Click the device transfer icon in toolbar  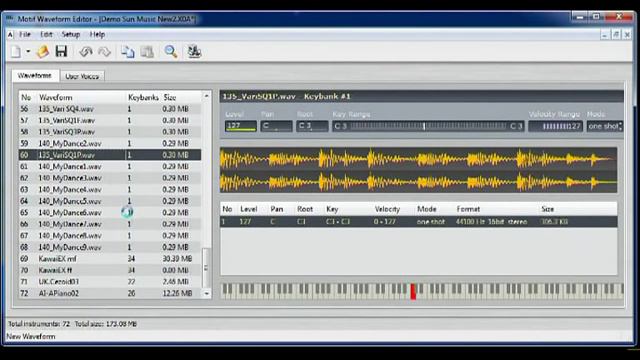194,52
